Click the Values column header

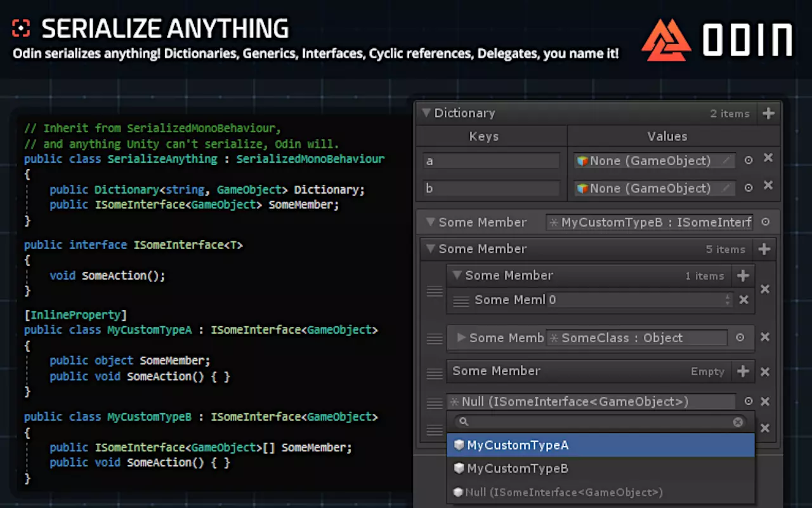[x=667, y=137]
